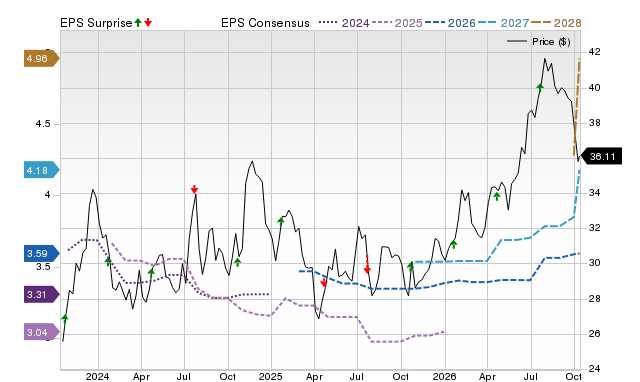Click the 42 label on price axis

[594, 52]
